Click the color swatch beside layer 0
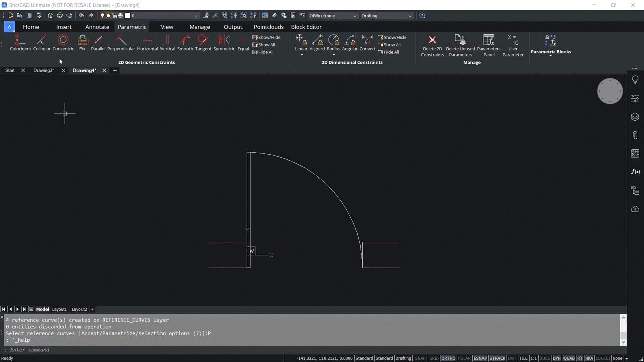Screen dimensions: 644x362 (x=128, y=16)
